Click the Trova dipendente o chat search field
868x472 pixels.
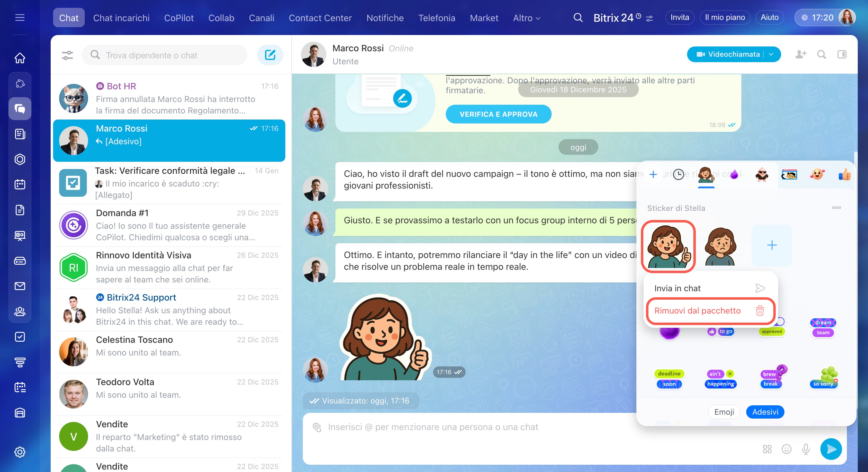(169, 55)
